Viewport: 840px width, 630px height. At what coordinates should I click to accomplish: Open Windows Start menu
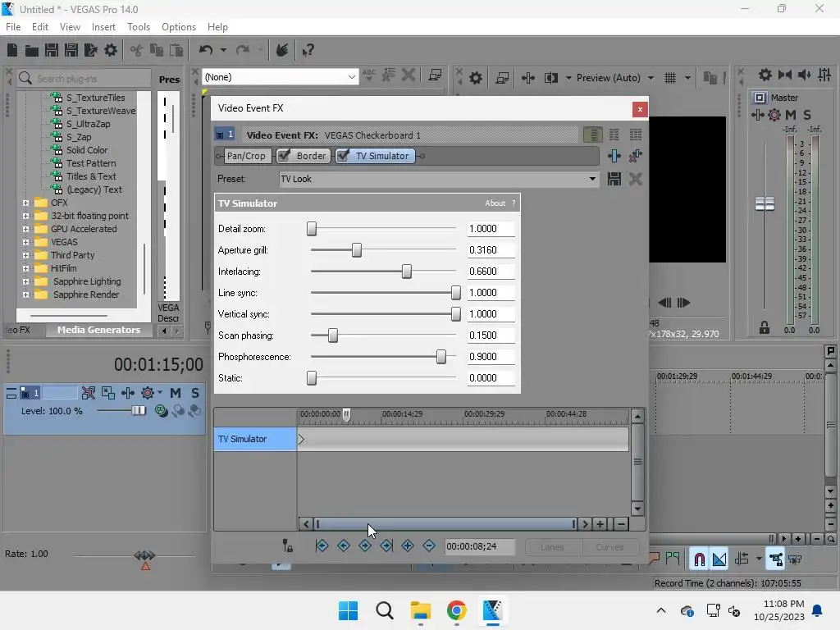point(348,610)
